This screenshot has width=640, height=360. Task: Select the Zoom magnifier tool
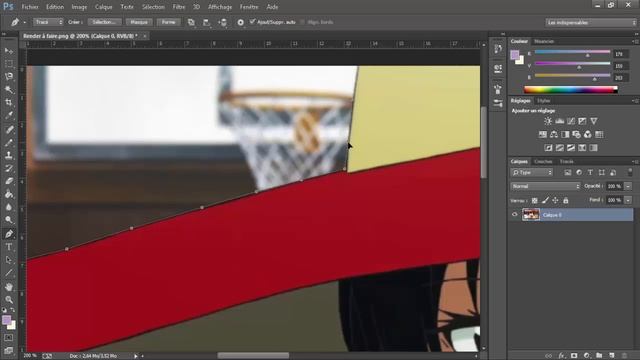9,300
